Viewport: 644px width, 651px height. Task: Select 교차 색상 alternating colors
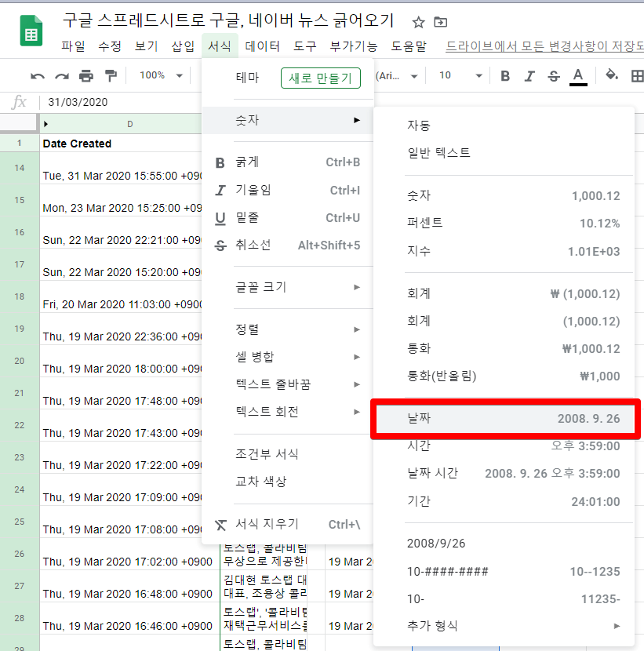(287, 482)
